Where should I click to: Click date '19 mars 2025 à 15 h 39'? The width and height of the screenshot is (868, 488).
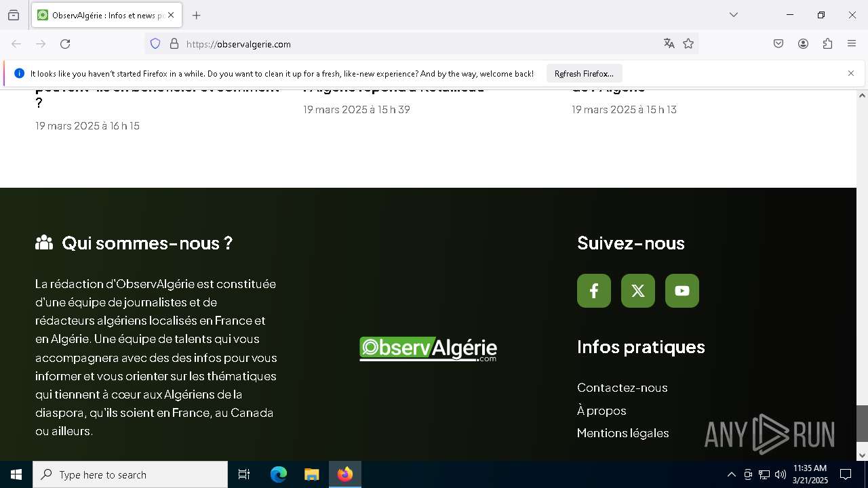(x=357, y=110)
